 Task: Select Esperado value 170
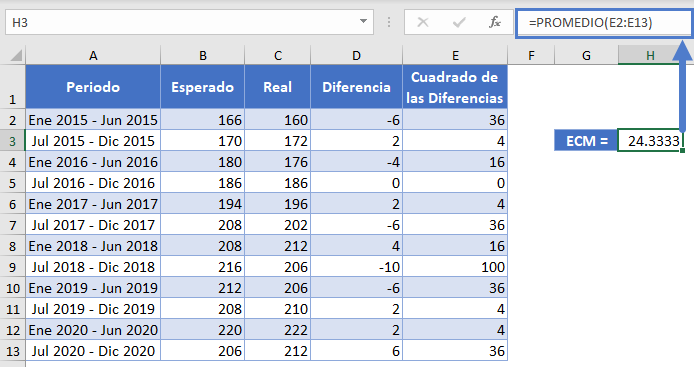202,141
